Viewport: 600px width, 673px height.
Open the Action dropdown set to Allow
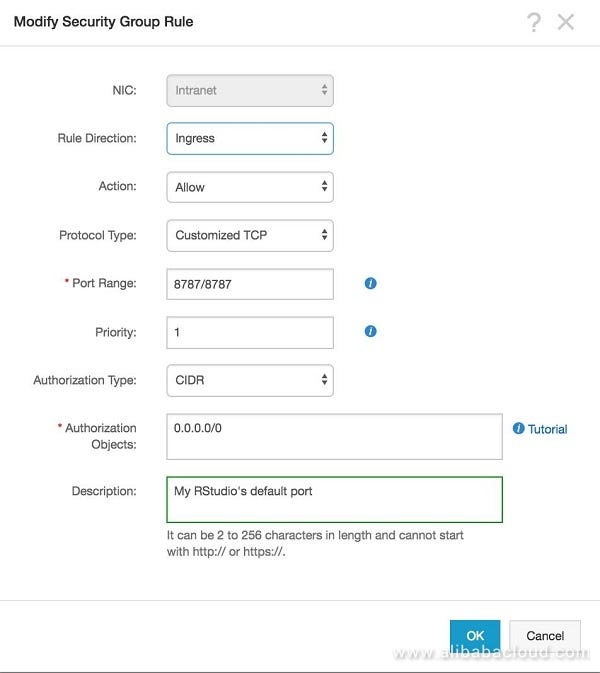[249, 187]
